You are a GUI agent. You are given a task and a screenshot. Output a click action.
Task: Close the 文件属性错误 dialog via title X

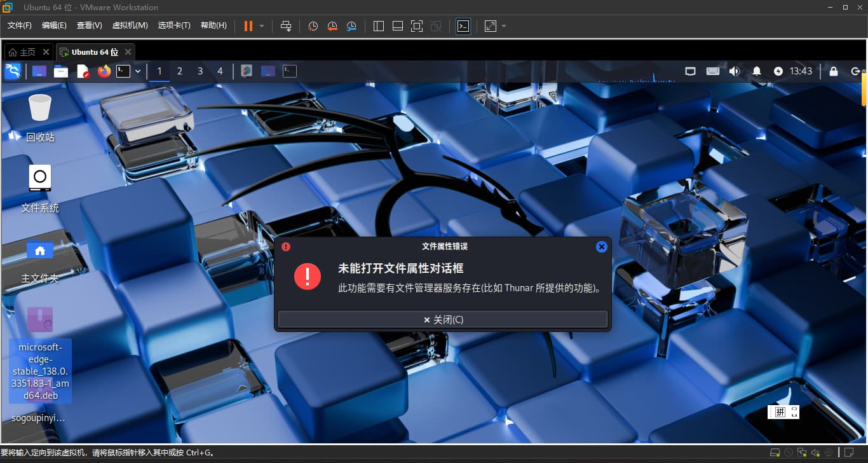coord(602,247)
